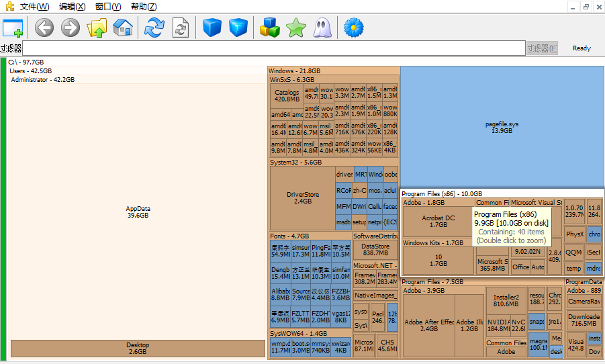Image resolution: width=605 pixels, height=364 pixels.
Task: Select the Downloader 716.5MB block
Action: coord(584,320)
